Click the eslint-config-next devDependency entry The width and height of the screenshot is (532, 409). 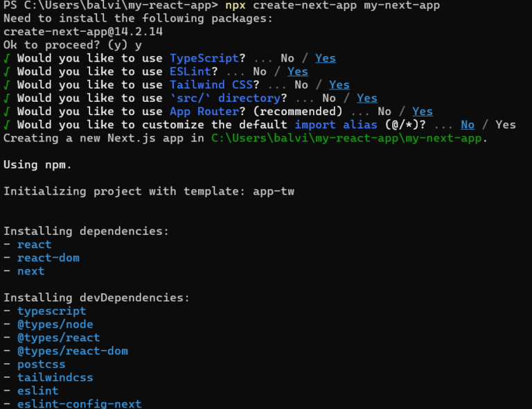pyautogui.click(x=79, y=404)
